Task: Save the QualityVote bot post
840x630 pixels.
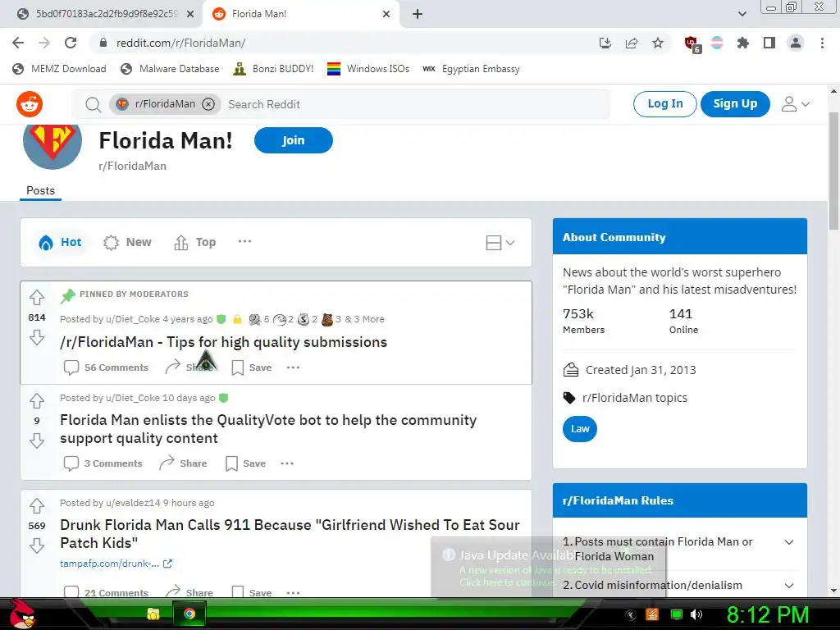Action: (246, 463)
